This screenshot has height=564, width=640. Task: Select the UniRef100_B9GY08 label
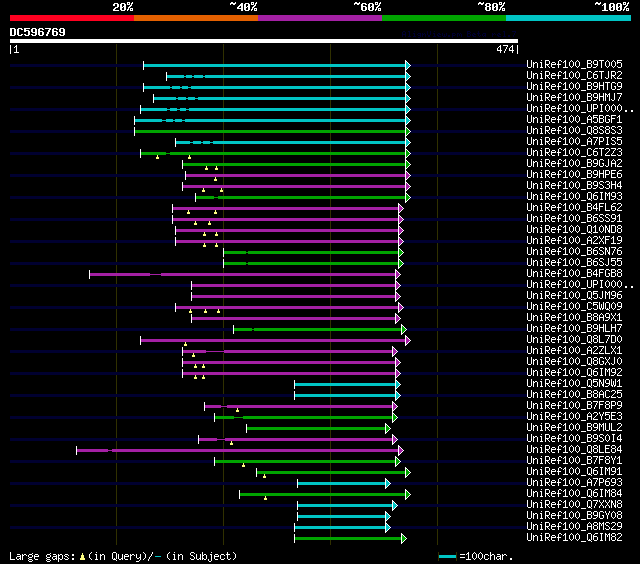click(x=574, y=516)
